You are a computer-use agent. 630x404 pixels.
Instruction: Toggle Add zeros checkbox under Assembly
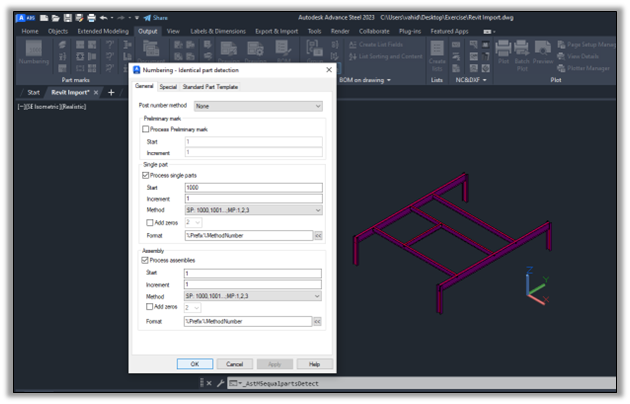(149, 307)
